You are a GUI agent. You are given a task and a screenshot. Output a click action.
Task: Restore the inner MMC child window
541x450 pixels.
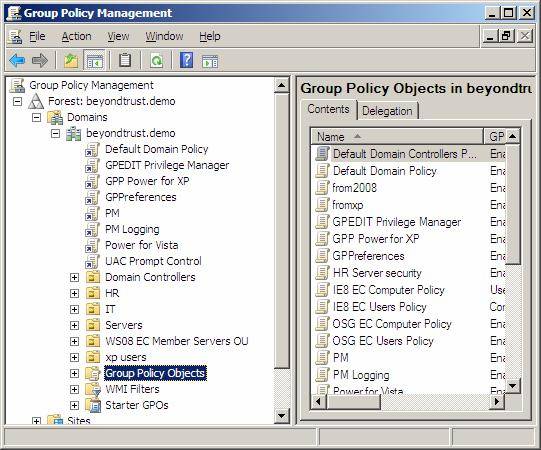click(506, 36)
